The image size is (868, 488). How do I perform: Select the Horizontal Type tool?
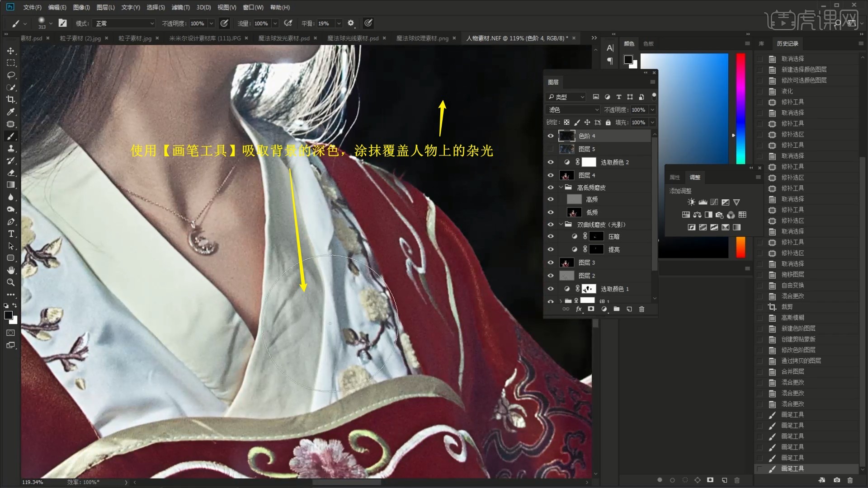11,234
